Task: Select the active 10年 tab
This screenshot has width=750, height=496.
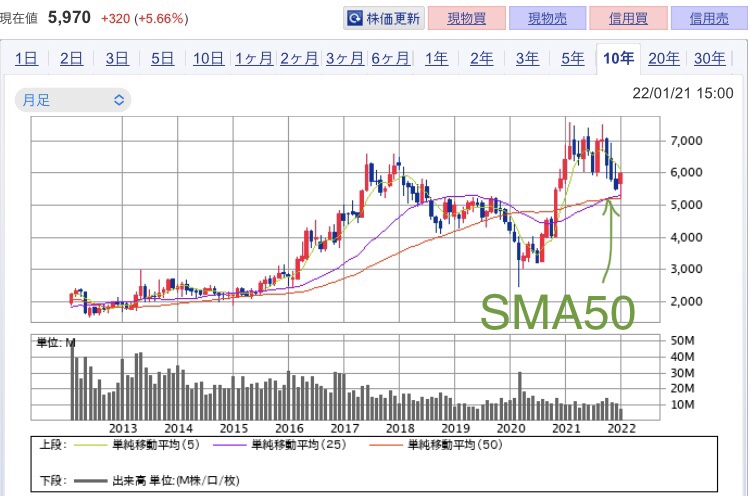Action: tap(618, 59)
